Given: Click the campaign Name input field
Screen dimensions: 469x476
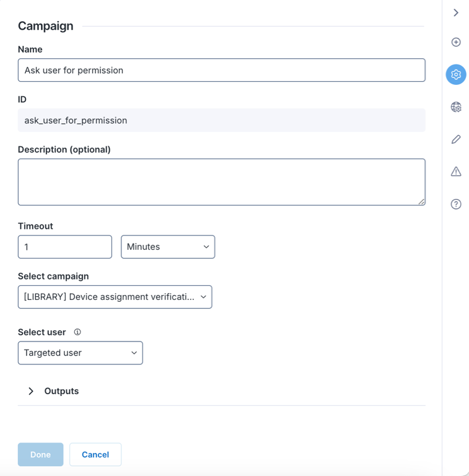Looking at the screenshot, I should [x=221, y=70].
